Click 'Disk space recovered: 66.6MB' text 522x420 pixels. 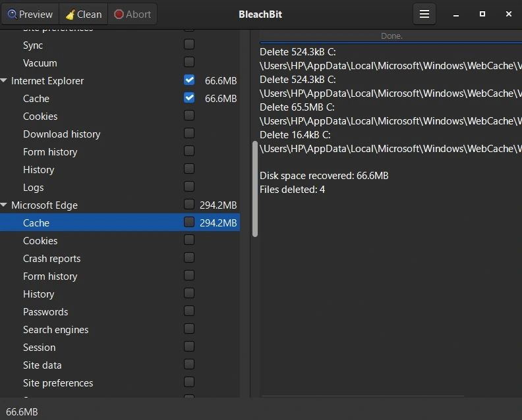(x=324, y=176)
